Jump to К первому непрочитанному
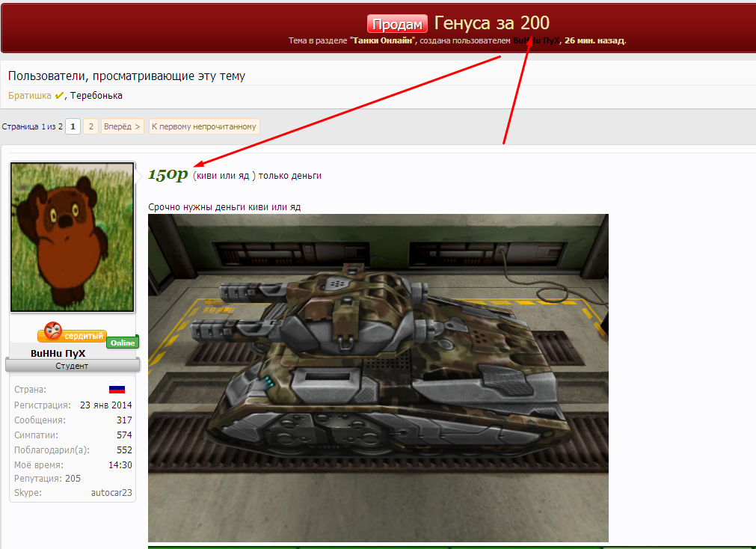756x549 pixels. 204,126
